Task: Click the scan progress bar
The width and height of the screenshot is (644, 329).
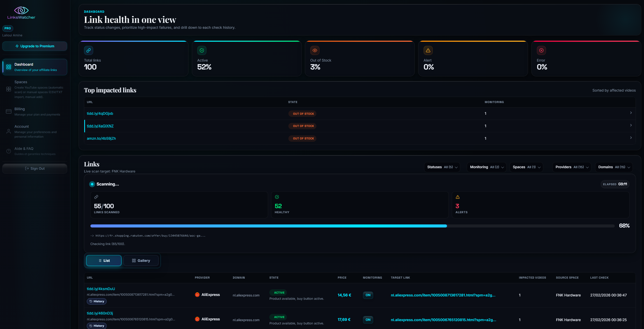Action: coord(352,226)
